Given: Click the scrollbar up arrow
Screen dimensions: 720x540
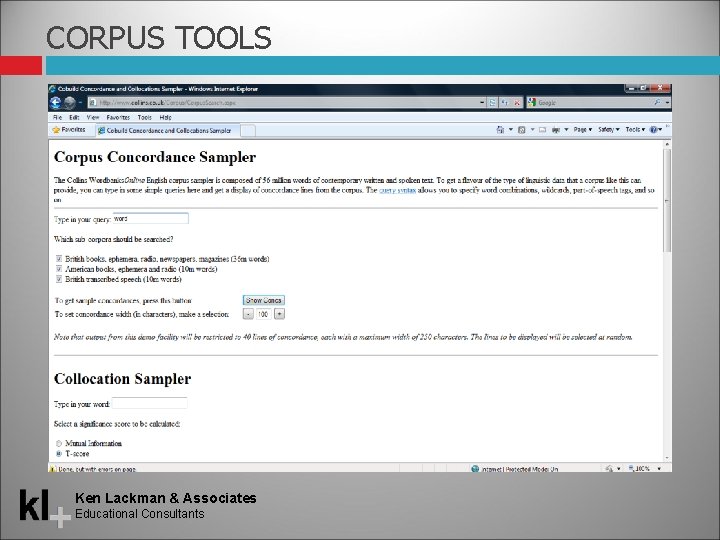Looking at the screenshot, I should point(667,144).
